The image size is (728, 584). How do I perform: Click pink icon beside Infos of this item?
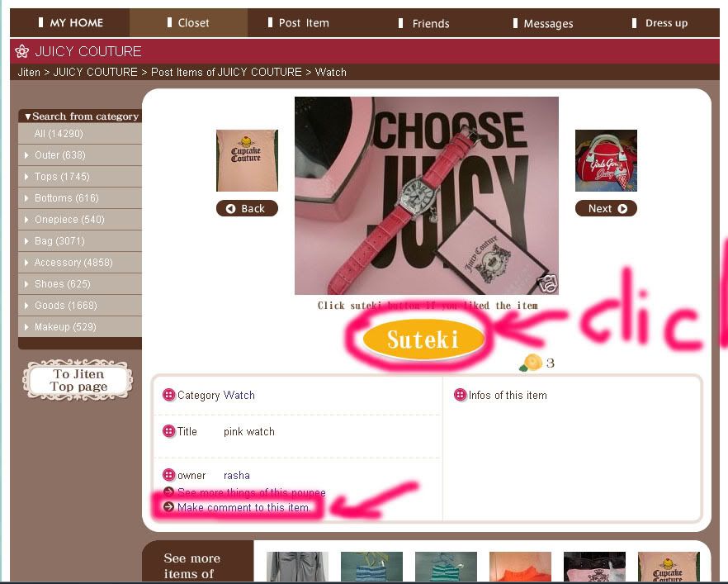[x=460, y=395]
